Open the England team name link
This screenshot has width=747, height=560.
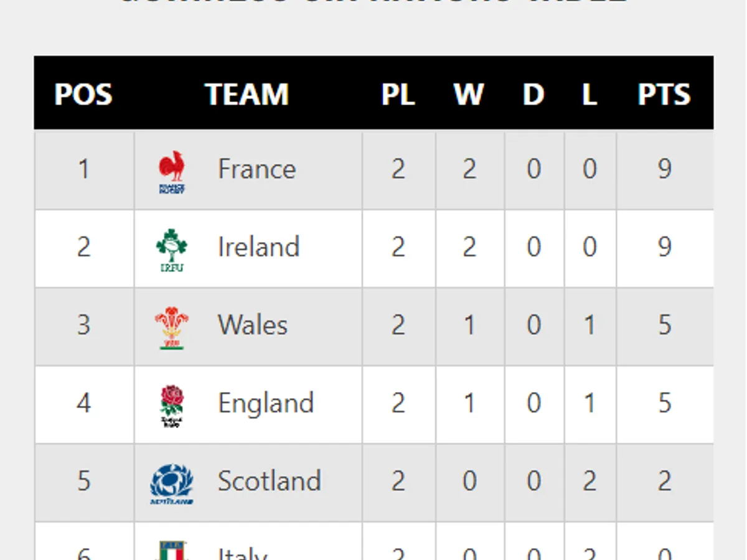(x=266, y=404)
